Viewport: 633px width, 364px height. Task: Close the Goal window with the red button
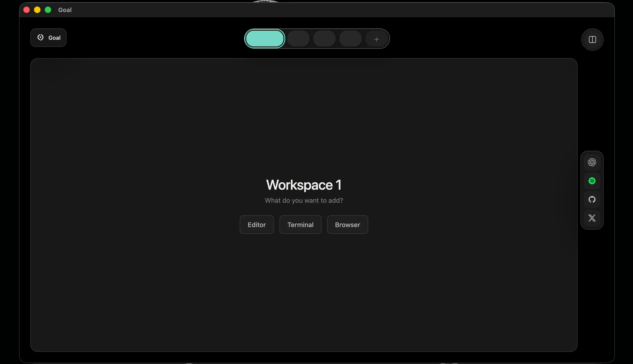click(x=27, y=10)
